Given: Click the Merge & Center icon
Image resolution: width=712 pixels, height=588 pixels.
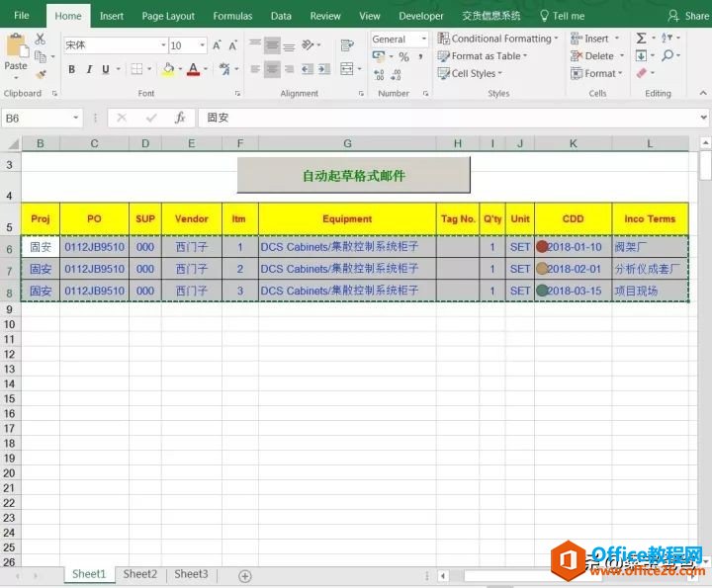Looking at the screenshot, I should [x=347, y=69].
